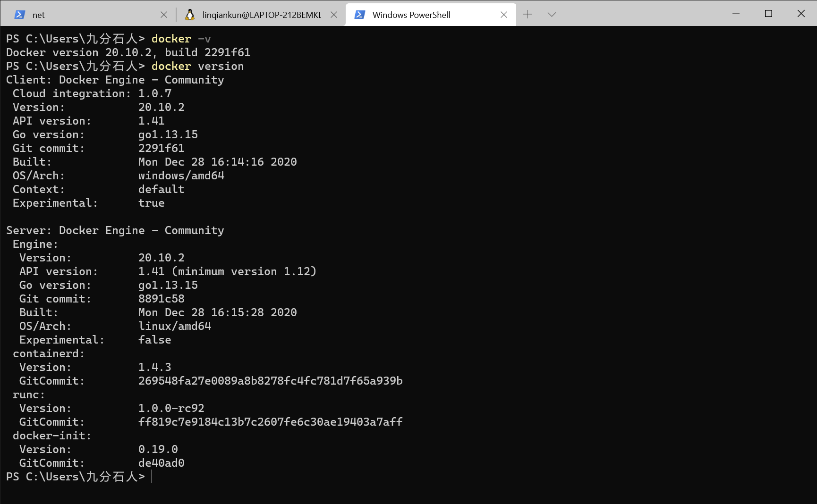
Task: Close the linqiankun@LAPTOP tab
Action: [334, 15]
